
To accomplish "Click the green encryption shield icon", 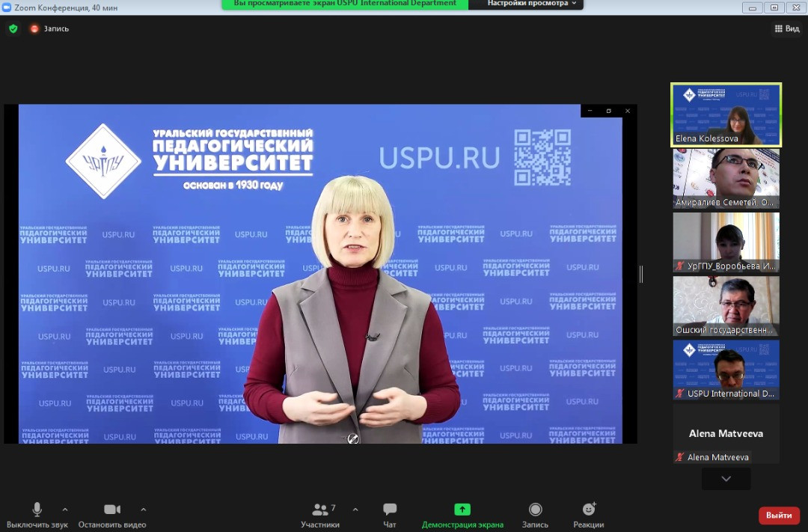I will click(x=13, y=28).
